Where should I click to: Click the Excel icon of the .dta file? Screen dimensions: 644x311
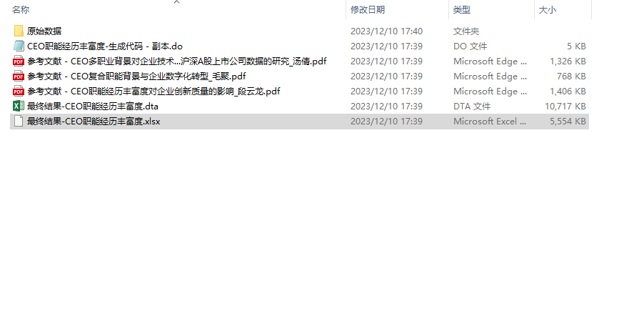[19, 106]
